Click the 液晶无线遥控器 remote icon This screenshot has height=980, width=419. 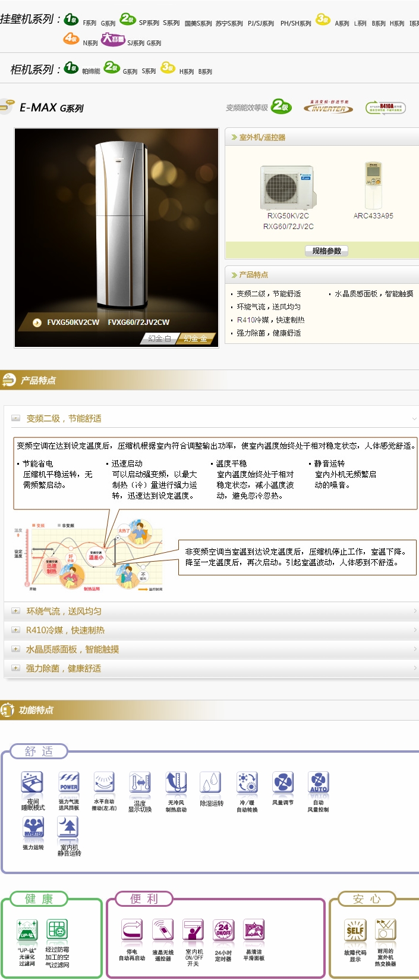click(163, 930)
